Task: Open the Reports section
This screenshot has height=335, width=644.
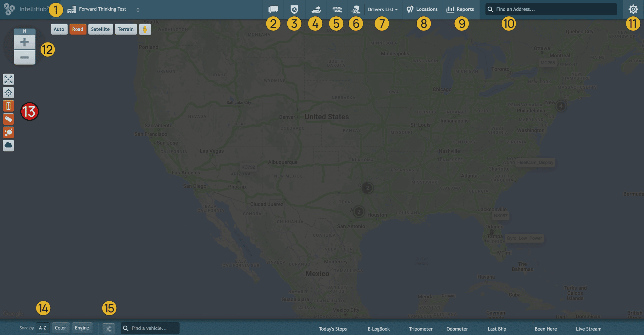Action: tap(460, 9)
